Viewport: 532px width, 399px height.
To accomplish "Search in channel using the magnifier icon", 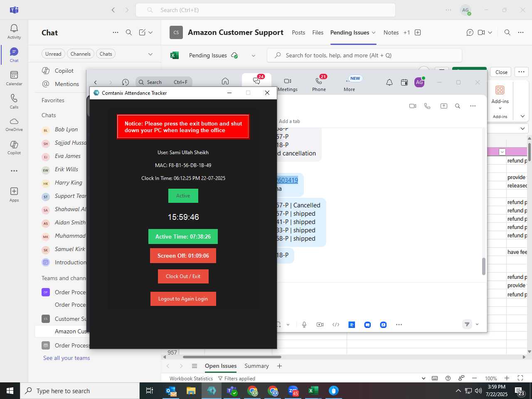I will coord(507,32).
